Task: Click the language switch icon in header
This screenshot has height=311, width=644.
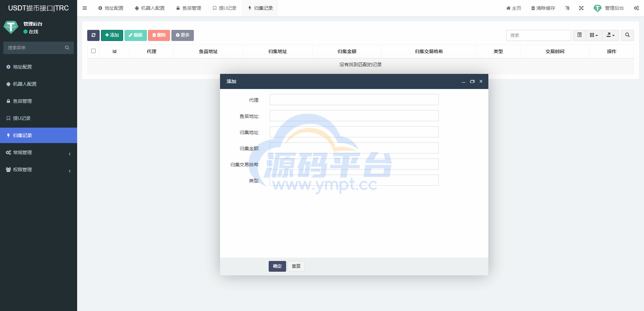Action: click(567, 8)
